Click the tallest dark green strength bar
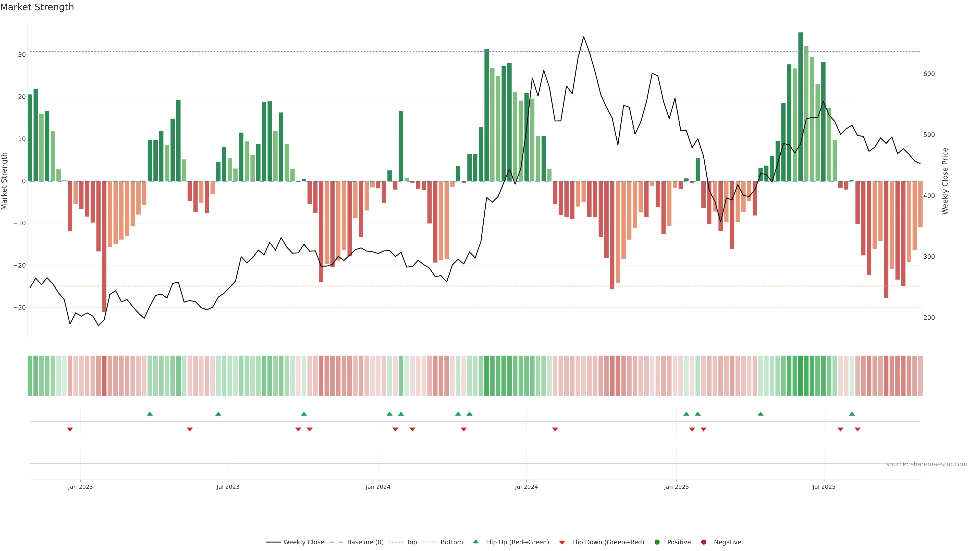980x551 pixels. pyautogui.click(x=800, y=106)
